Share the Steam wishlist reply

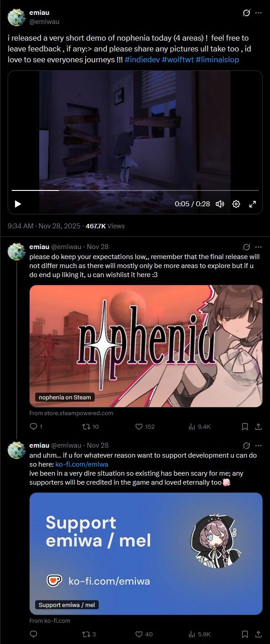coord(258,426)
